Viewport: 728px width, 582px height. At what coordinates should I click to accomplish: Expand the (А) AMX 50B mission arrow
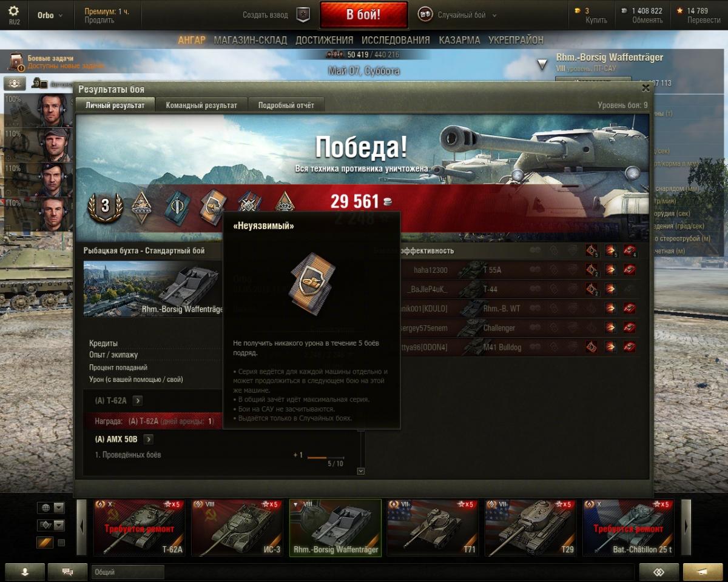[x=148, y=439]
